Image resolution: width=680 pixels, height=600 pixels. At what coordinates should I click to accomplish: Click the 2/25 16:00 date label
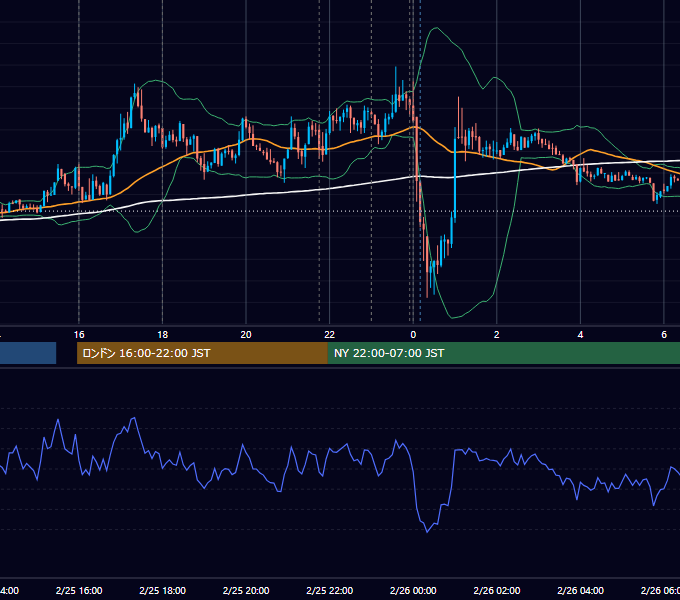pos(79,591)
